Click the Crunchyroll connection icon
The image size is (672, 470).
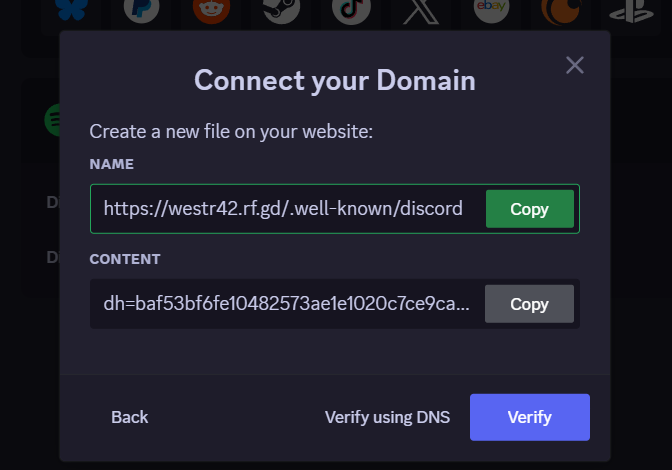coord(561,10)
